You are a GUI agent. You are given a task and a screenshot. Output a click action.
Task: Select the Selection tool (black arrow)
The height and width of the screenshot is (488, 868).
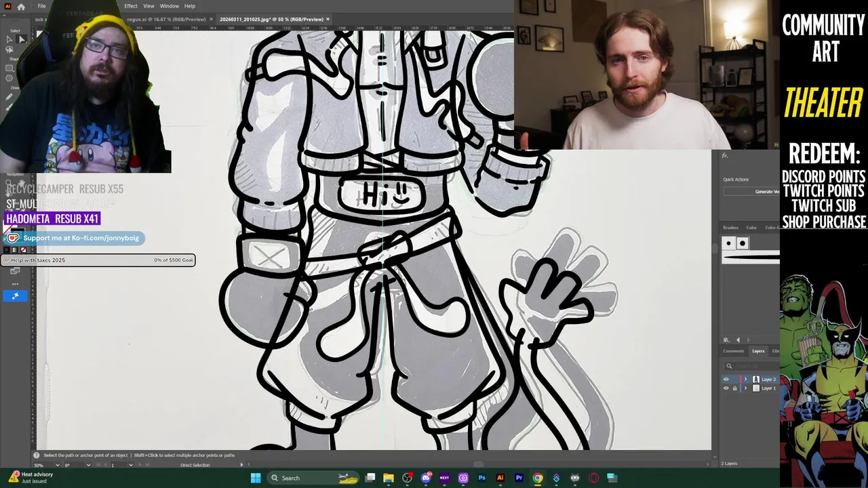click(x=9, y=39)
